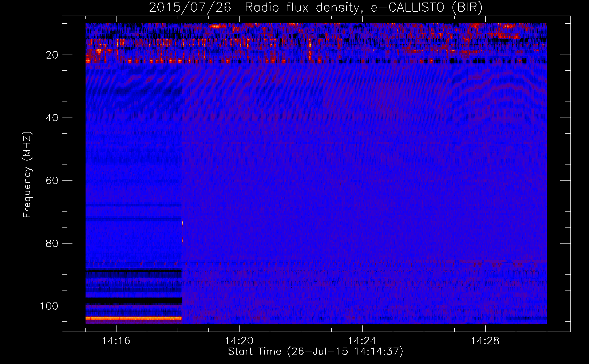589x364 pixels.
Task: Click the 14:24 time tick label
Action: (x=362, y=341)
